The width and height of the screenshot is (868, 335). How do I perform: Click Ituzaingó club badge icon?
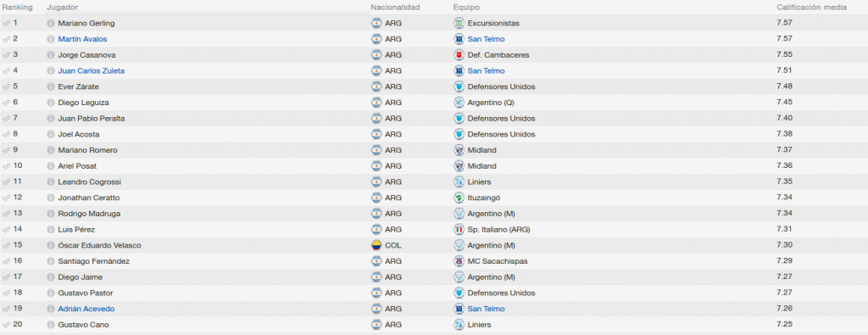coord(459,198)
